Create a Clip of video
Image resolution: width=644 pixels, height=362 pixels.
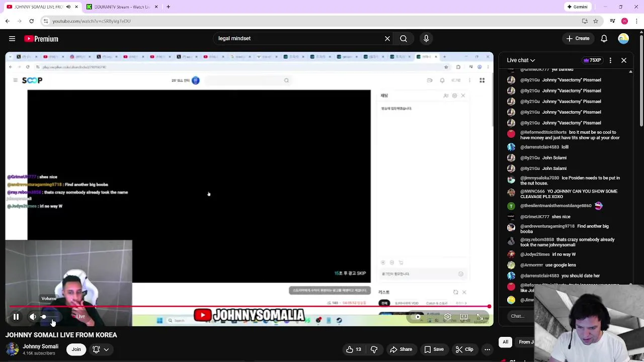click(464, 349)
